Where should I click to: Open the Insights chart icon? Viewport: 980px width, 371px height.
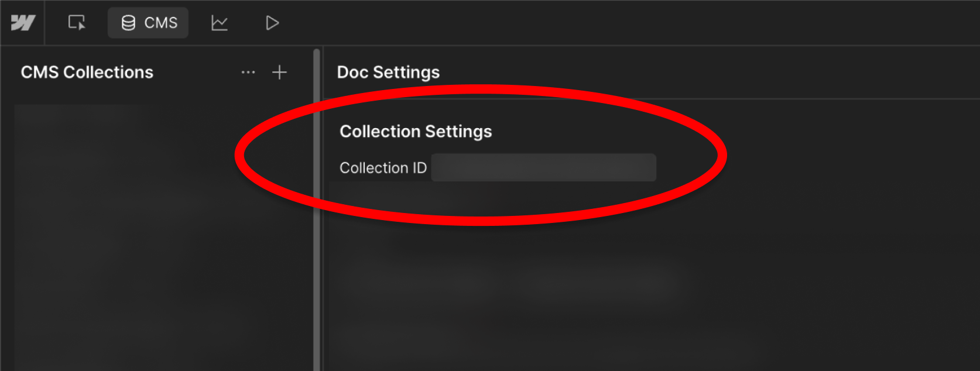(220, 23)
